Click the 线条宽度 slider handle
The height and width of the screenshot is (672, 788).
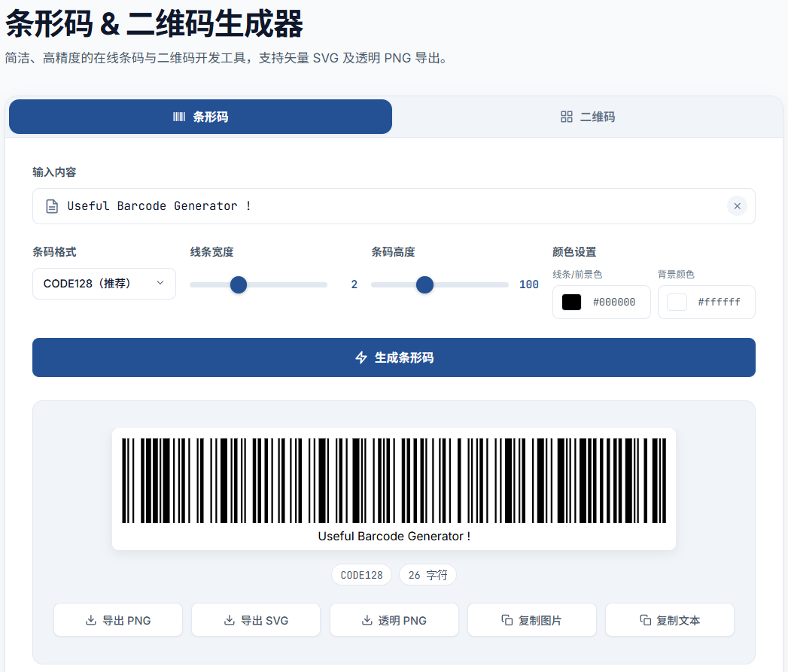(x=239, y=284)
